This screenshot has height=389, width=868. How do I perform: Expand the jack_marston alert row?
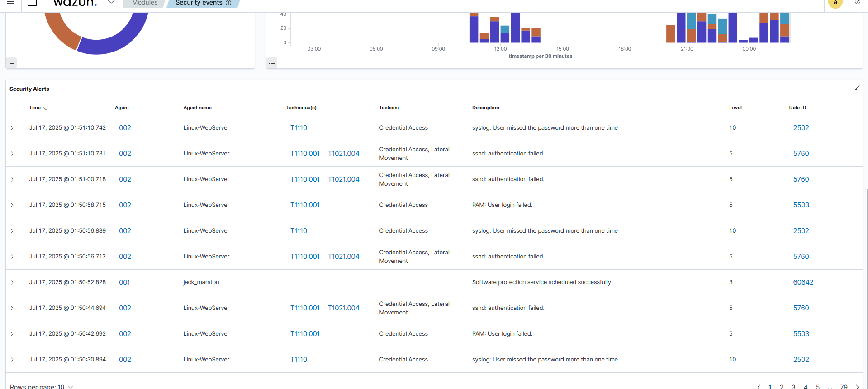pyautogui.click(x=12, y=282)
